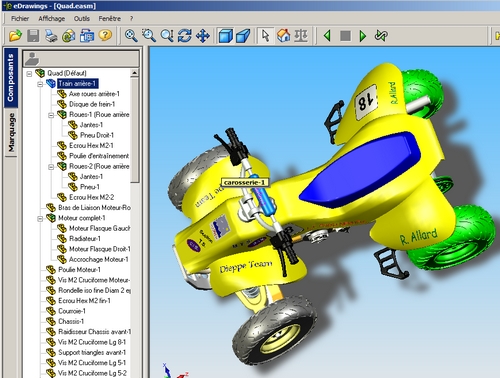Click the Save floppy disk icon
Screen dimensions: 500x378
(x=33, y=35)
